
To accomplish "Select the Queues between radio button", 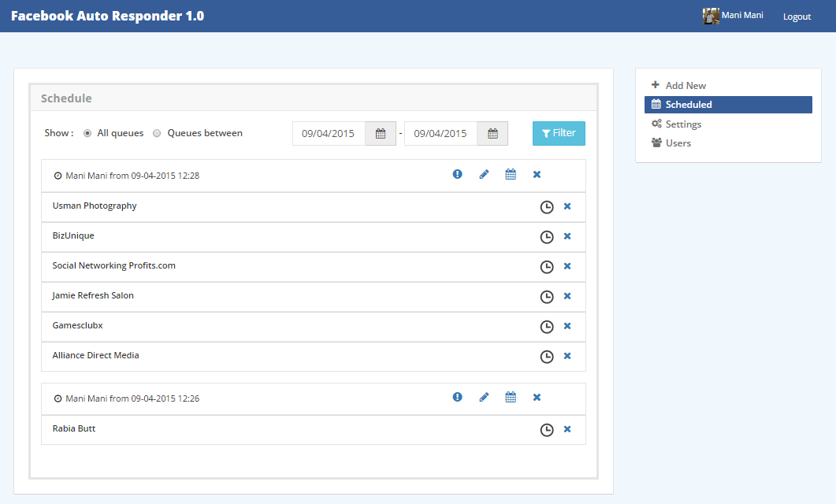I will (x=157, y=133).
